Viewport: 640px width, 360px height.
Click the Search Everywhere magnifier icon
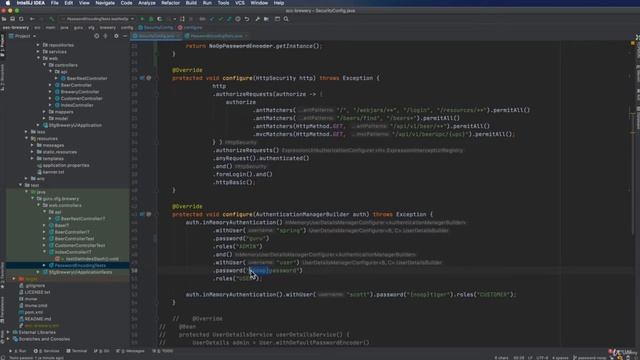tap(286, 19)
